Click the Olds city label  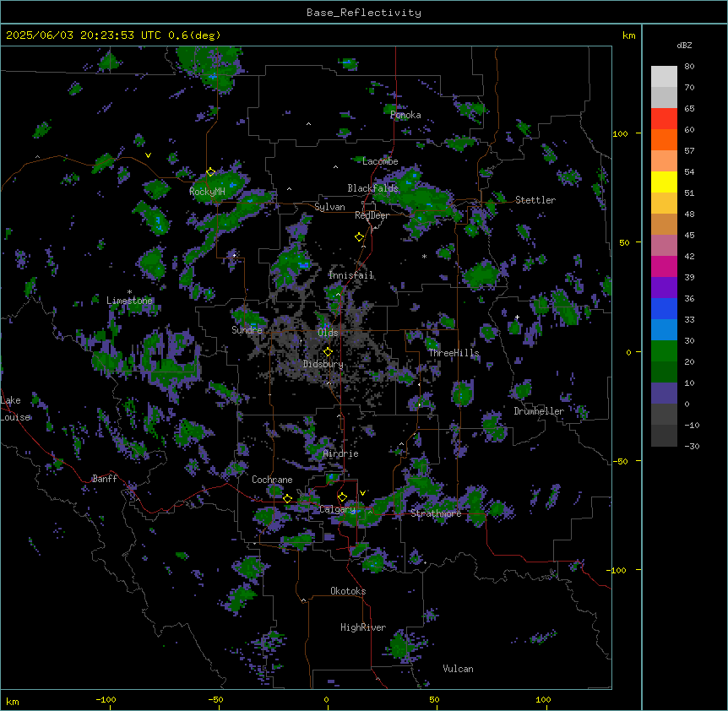[x=328, y=333]
